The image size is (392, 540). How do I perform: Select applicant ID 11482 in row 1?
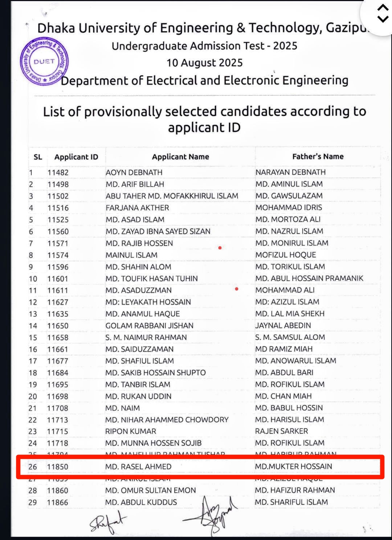[x=58, y=173]
